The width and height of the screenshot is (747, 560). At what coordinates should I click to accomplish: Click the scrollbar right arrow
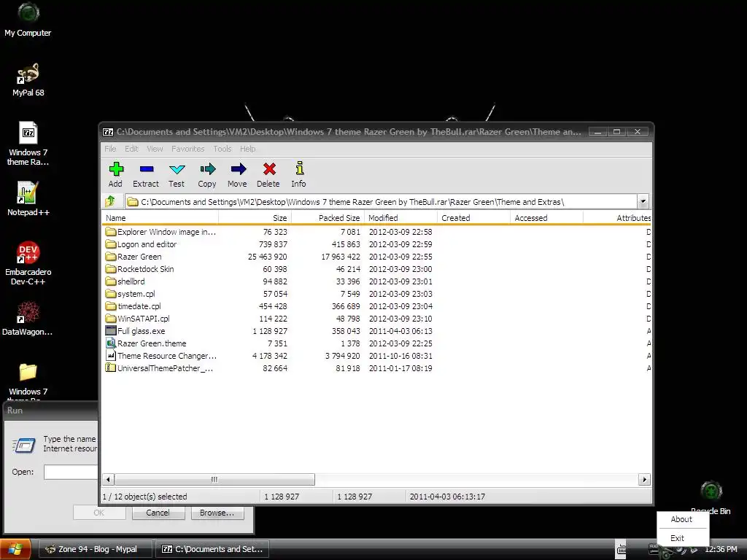tap(644, 480)
